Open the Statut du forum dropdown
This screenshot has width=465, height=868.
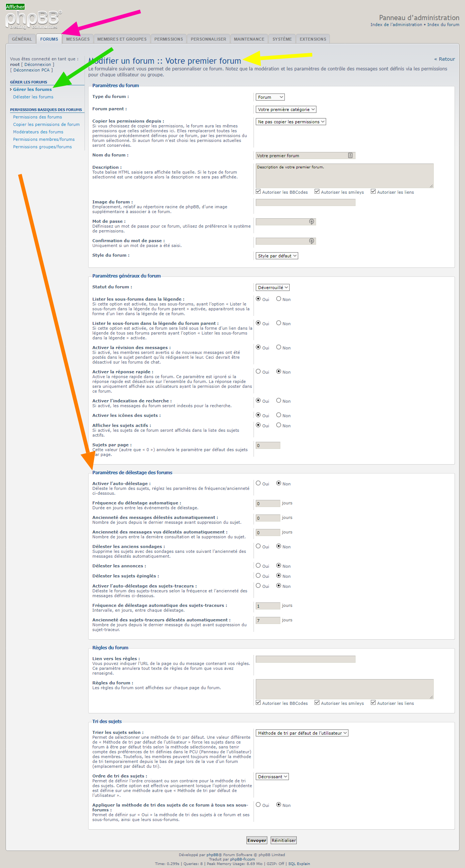(273, 288)
